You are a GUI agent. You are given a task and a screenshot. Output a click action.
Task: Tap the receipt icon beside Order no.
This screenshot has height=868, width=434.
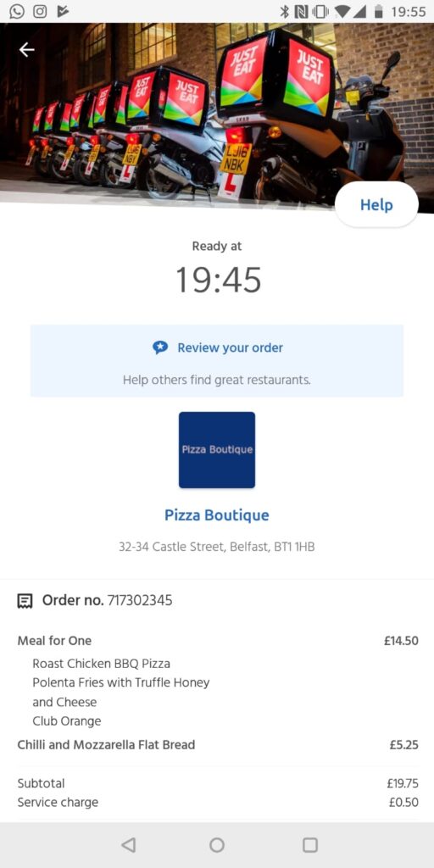click(25, 601)
